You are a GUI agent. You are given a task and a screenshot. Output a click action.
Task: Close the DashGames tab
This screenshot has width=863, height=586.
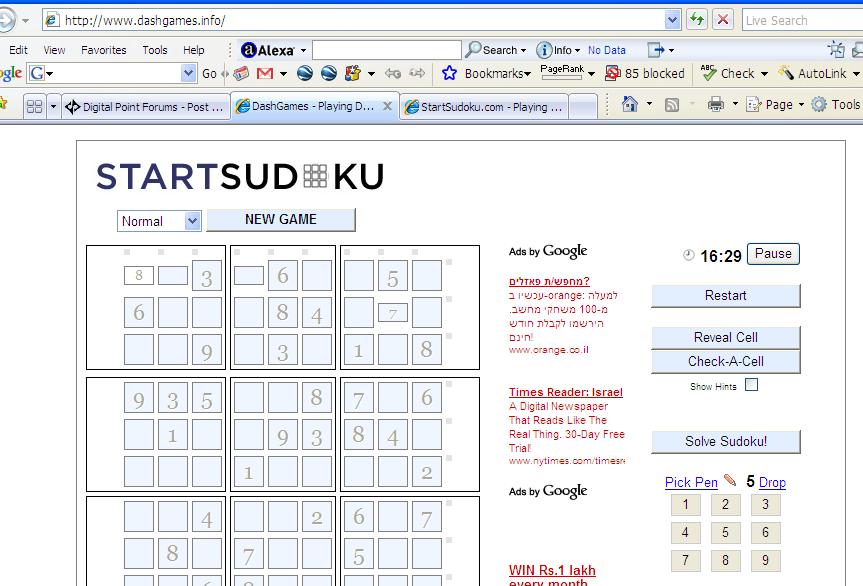pos(387,106)
